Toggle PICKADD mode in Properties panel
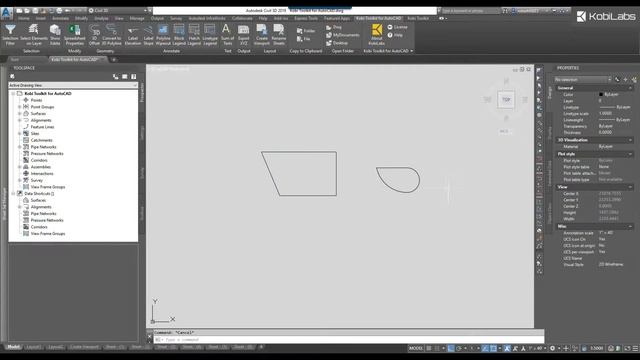This screenshot has width=640, height=360. click(x=617, y=79)
